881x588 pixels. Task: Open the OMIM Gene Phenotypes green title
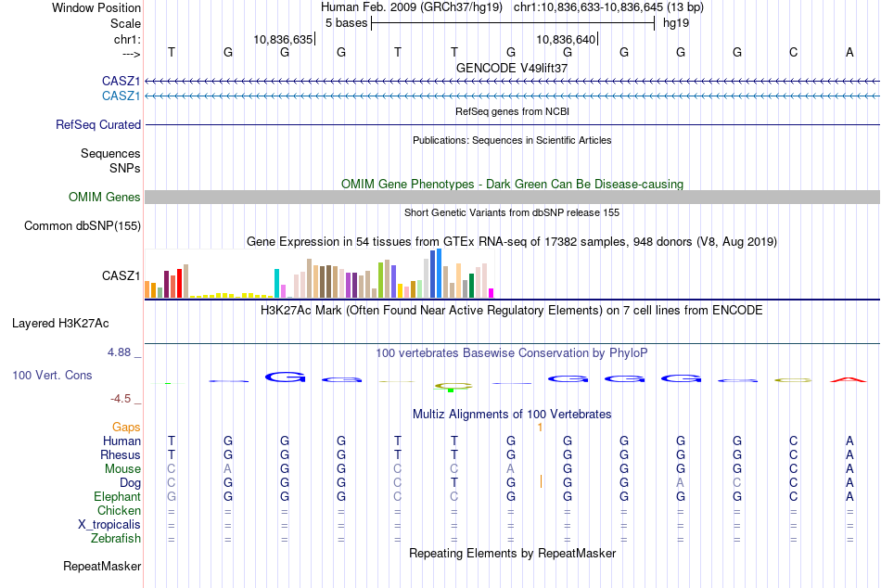pyautogui.click(x=512, y=184)
